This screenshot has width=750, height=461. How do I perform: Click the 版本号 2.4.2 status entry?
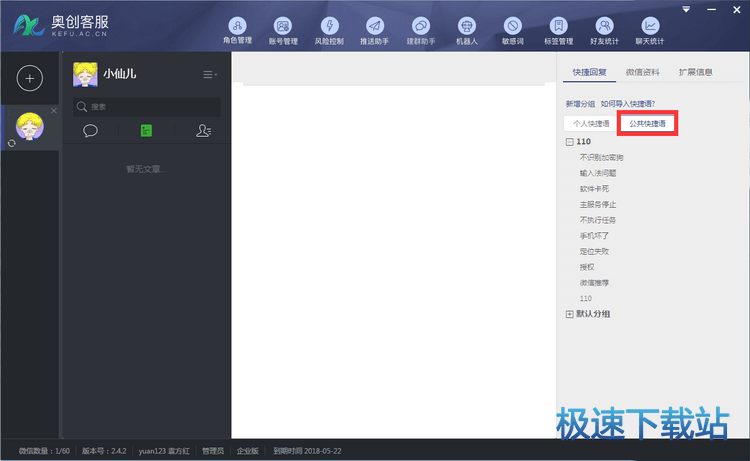point(104,451)
